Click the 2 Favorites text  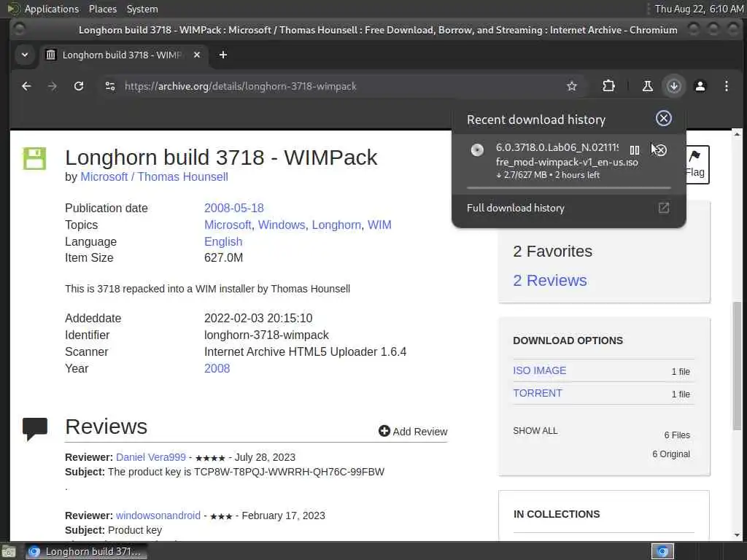(x=553, y=251)
